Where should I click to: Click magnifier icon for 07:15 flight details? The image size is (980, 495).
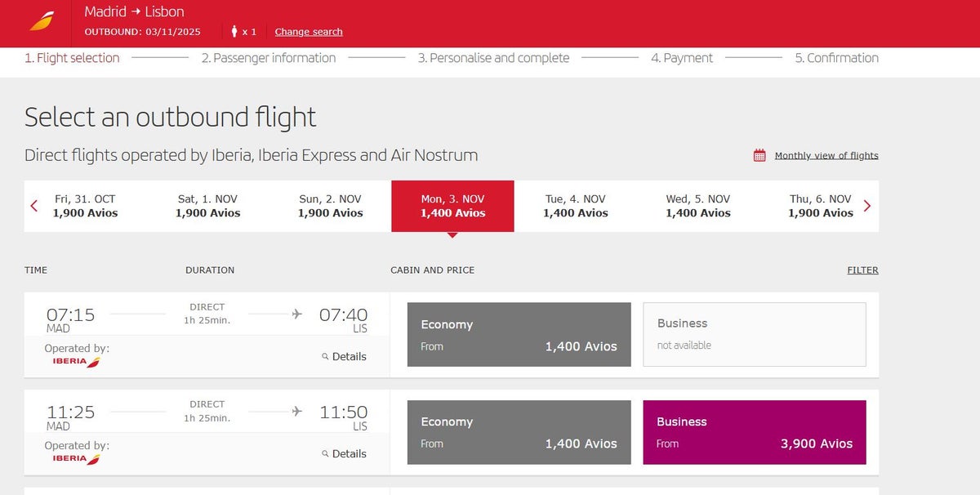[325, 357]
